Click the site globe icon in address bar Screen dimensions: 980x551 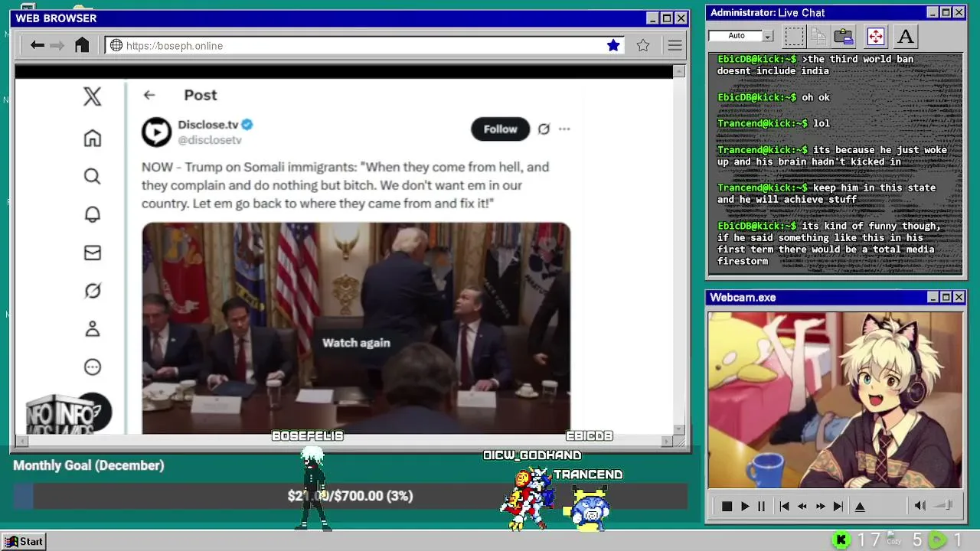(x=116, y=45)
